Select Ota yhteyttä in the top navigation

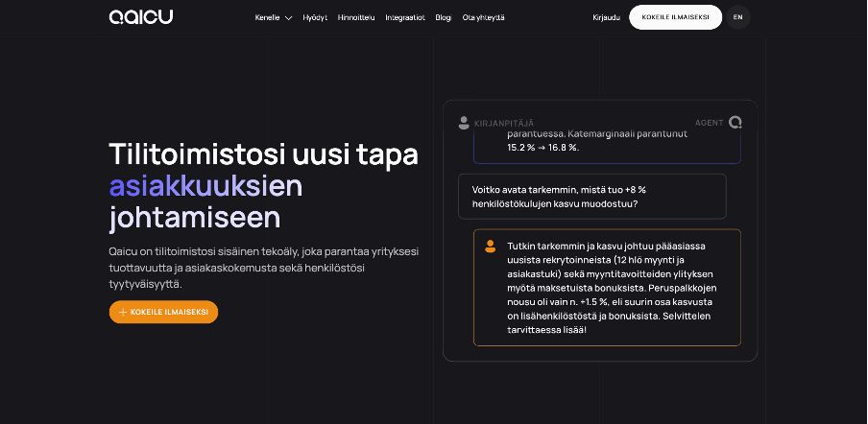point(483,17)
